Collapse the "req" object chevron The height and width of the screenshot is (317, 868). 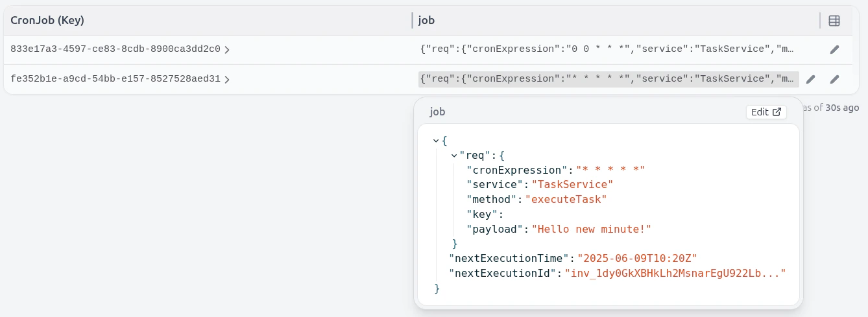click(x=453, y=156)
